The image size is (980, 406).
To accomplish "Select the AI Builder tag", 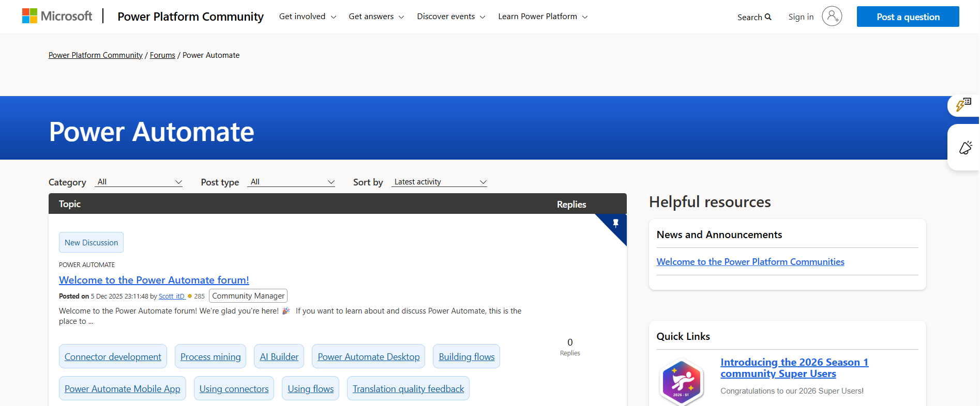I will [279, 356].
